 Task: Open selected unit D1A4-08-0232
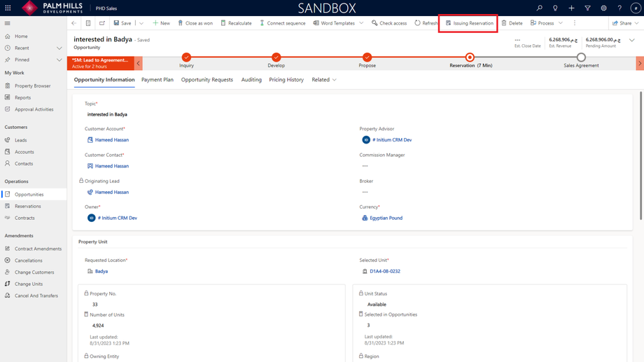tap(385, 271)
